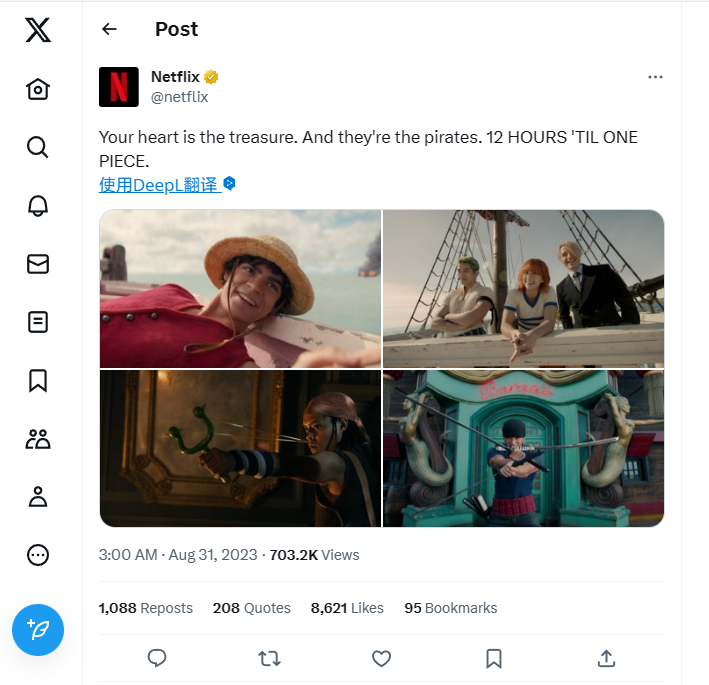Go to the Home timeline icon
The height and width of the screenshot is (685, 709).
(38, 89)
